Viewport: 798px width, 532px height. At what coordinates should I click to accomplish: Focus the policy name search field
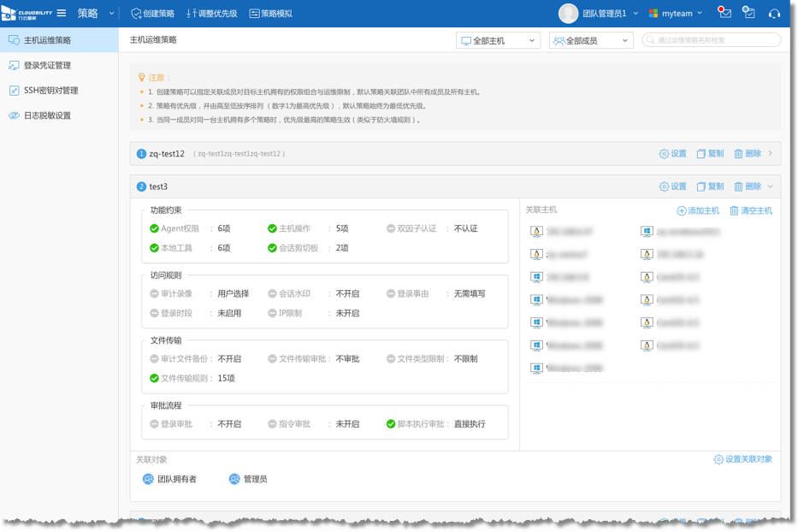pos(712,39)
